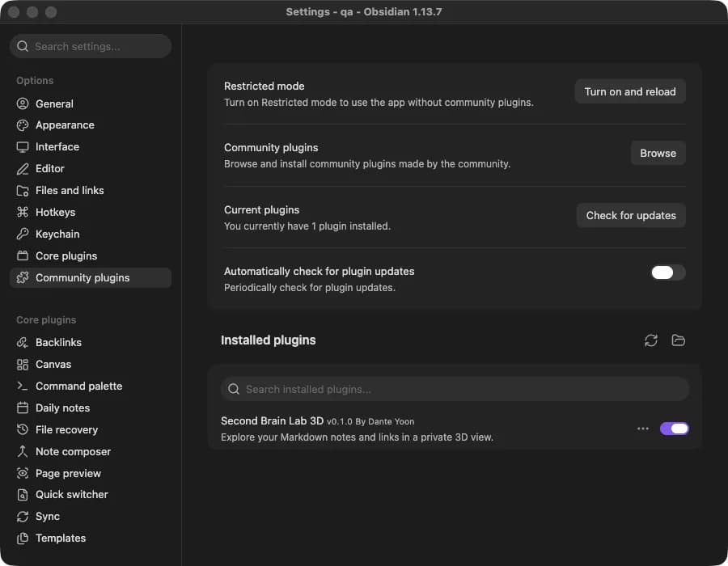
Task: Click the red close window button
Action: [14, 12]
